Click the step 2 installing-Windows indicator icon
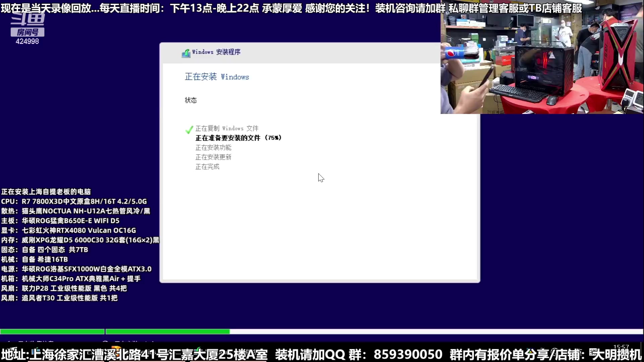This screenshot has width=644, height=362. (105, 341)
